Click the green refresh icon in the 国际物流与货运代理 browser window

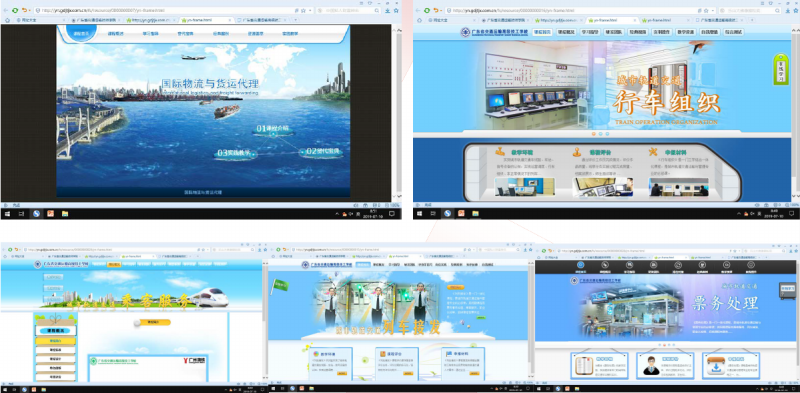coord(15,10)
